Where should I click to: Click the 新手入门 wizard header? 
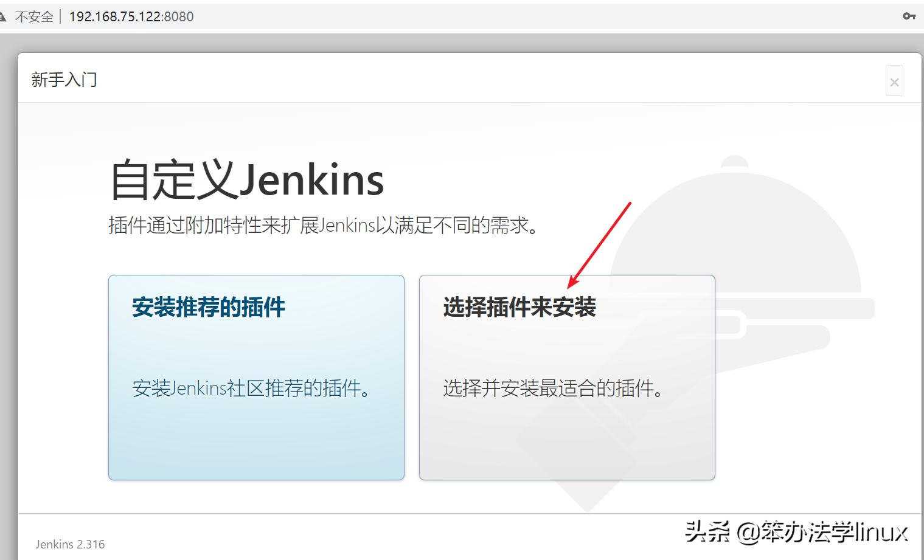64,79
